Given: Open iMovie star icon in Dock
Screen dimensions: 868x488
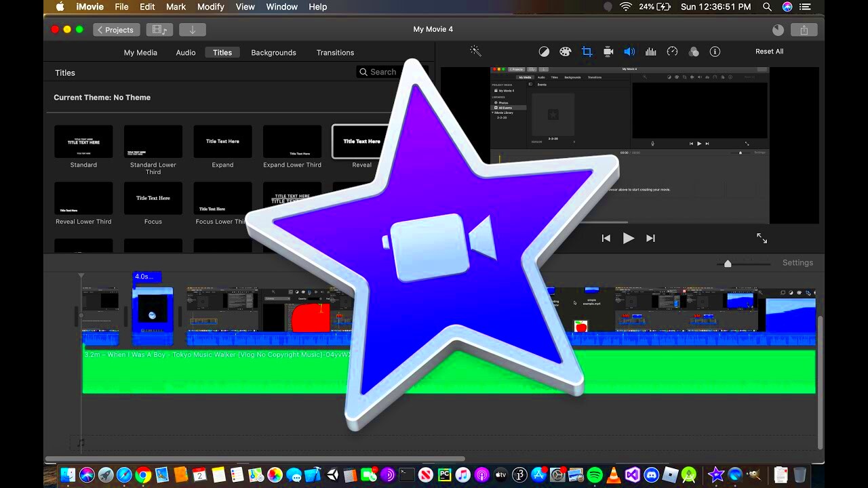Looking at the screenshot, I should coord(716,475).
